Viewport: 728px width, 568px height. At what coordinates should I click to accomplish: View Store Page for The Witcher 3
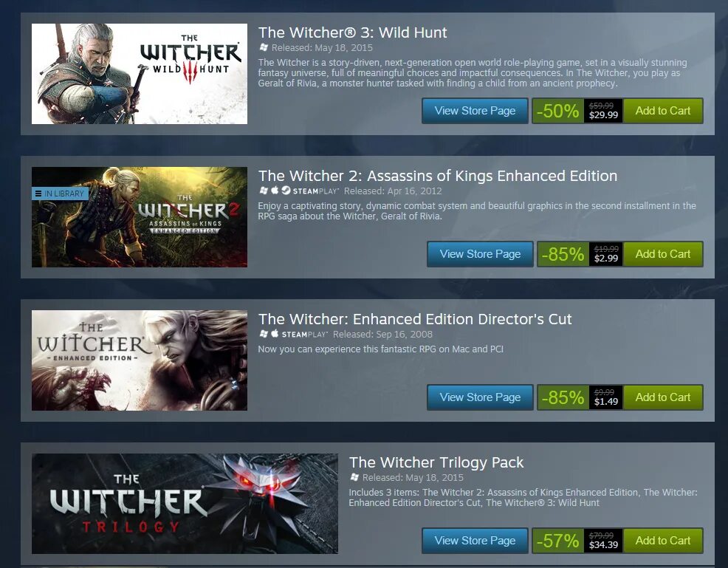(x=475, y=111)
